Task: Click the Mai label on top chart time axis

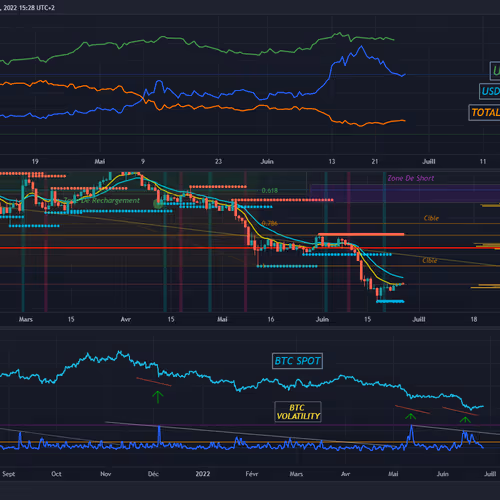Action: (x=100, y=162)
